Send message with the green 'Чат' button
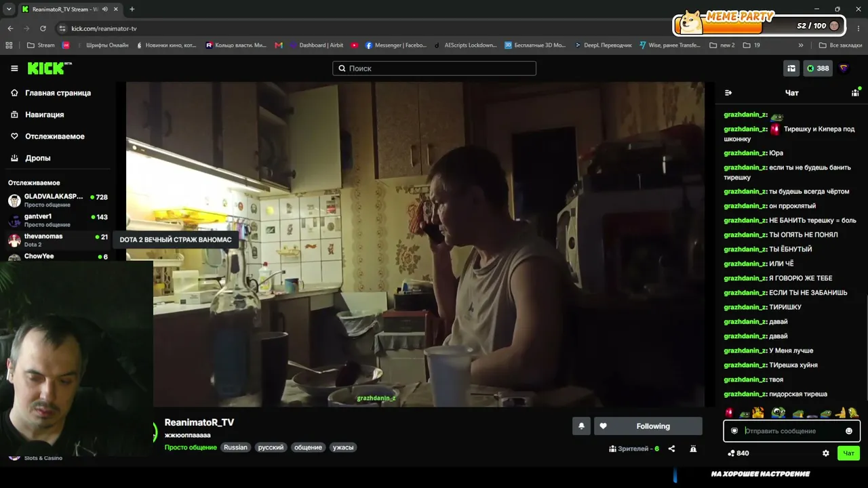This screenshot has width=868, height=488. (x=848, y=453)
